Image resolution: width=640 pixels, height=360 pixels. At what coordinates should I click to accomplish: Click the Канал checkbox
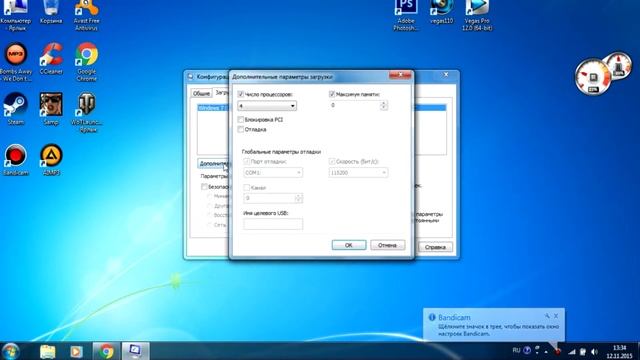(x=247, y=188)
